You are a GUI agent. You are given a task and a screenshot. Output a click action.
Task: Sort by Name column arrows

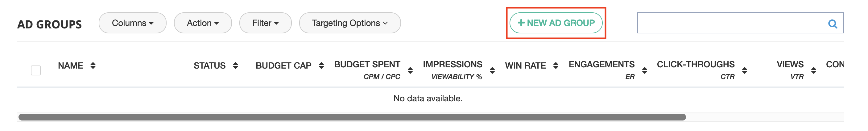[93, 65]
